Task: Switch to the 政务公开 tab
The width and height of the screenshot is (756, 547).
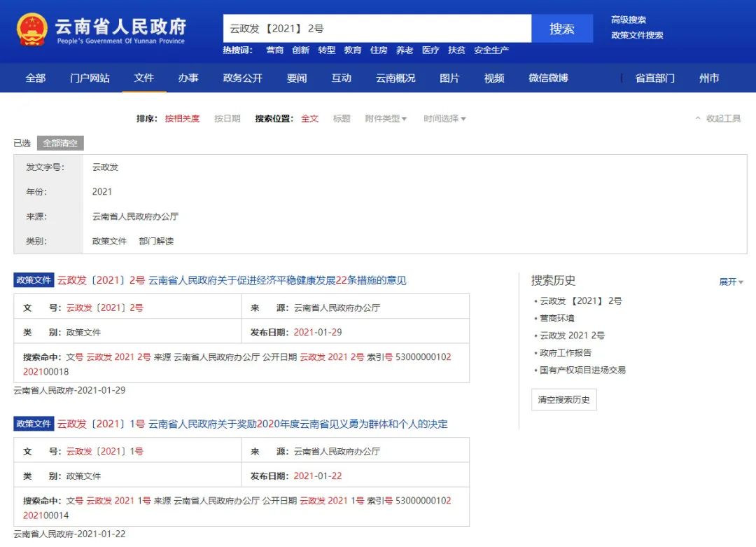Action: (x=242, y=78)
